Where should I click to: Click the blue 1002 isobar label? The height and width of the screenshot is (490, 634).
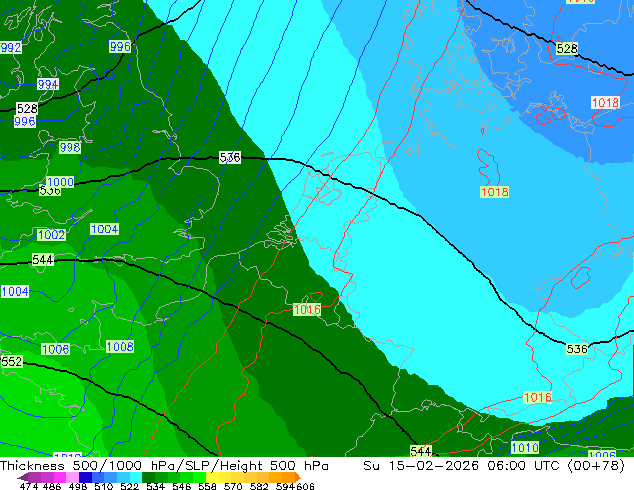click(51, 234)
